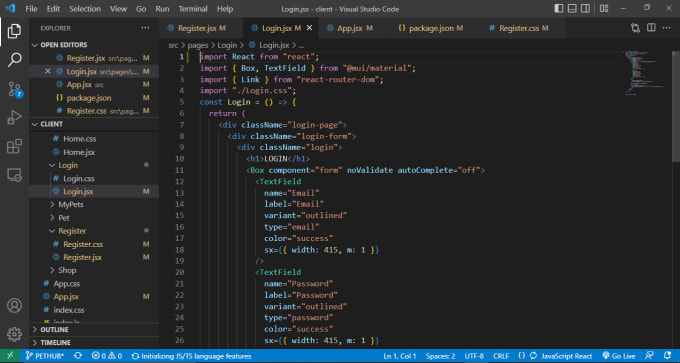Image resolution: width=680 pixels, height=363 pixels.
Task: Open the Selection menu
Action: point(85,9)
